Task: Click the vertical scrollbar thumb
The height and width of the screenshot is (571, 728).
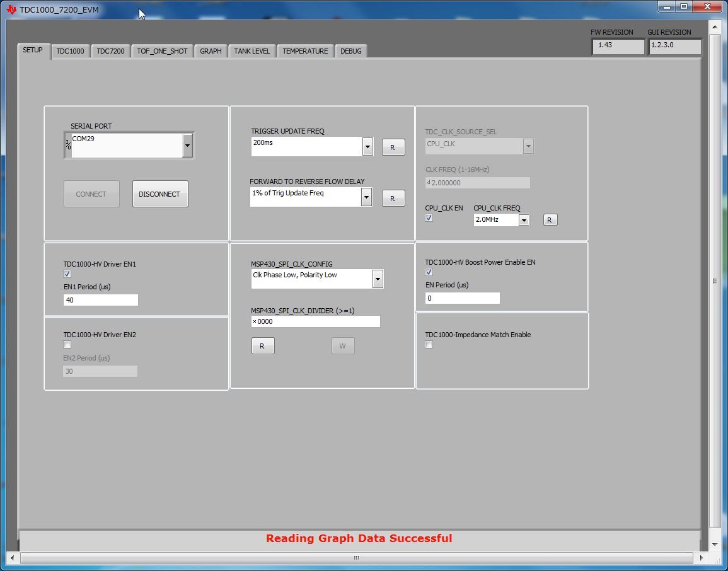Action: [x=715, y=281]
